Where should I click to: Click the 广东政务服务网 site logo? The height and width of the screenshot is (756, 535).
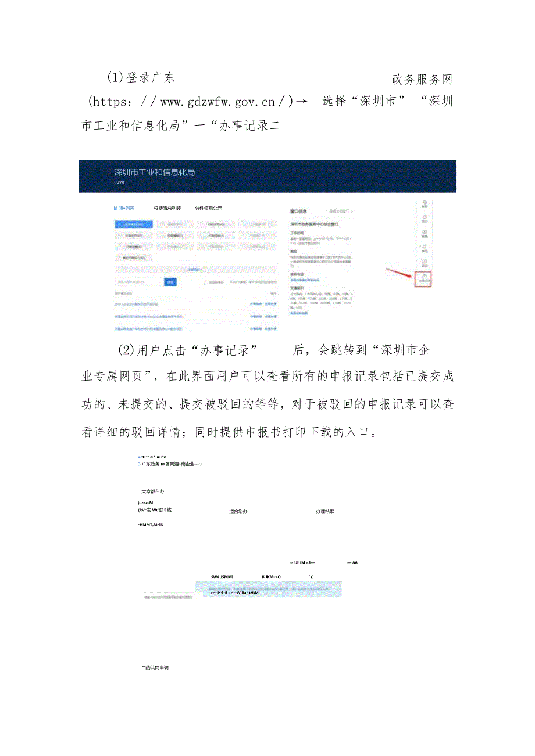(152, 465)
